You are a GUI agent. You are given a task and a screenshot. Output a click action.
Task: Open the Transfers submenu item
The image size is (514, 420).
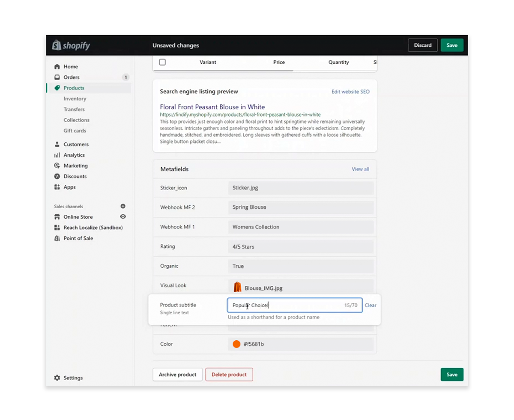click(x=74, y=109)
